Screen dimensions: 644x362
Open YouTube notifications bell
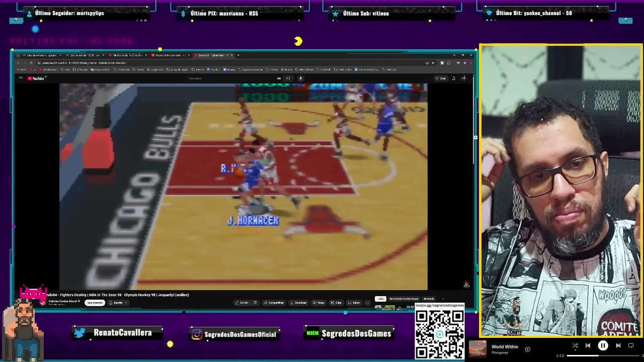(453, 78)
